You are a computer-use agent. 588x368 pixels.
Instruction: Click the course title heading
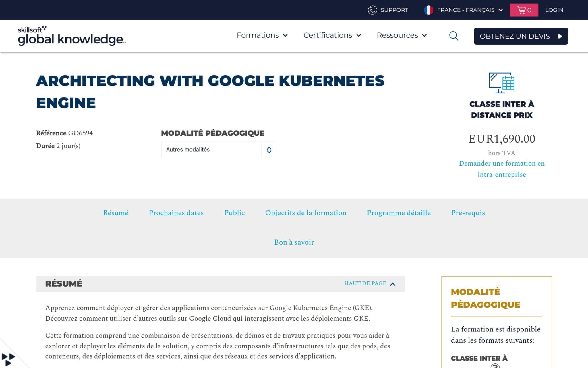[210, 92]
